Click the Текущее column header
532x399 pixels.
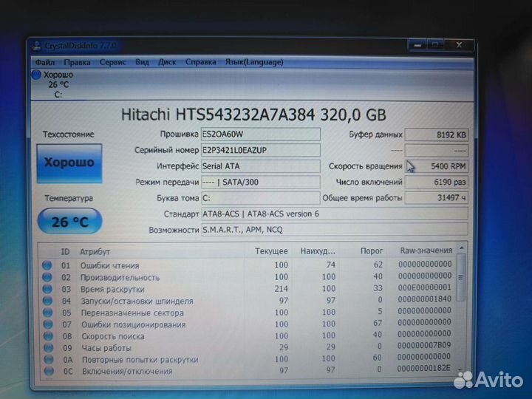pos(271,251)
